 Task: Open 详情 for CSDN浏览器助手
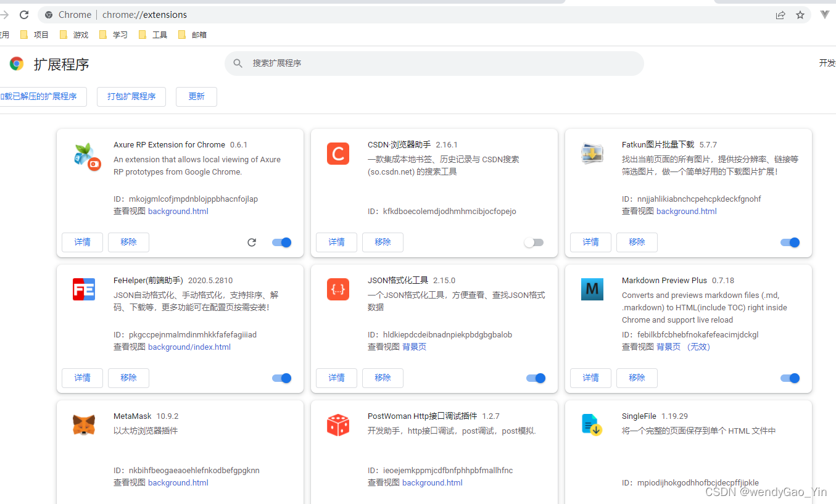pyautogui.click(x=336, y=242)
